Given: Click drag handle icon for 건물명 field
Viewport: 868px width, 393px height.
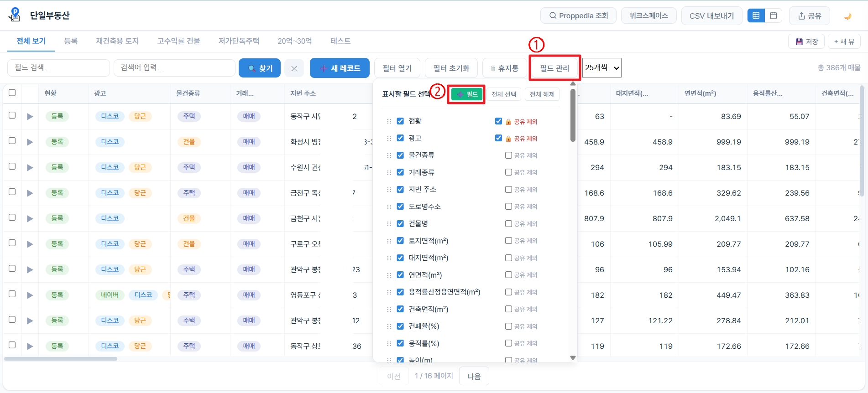Looking at the screenshot, I should (x=389, y=224).
